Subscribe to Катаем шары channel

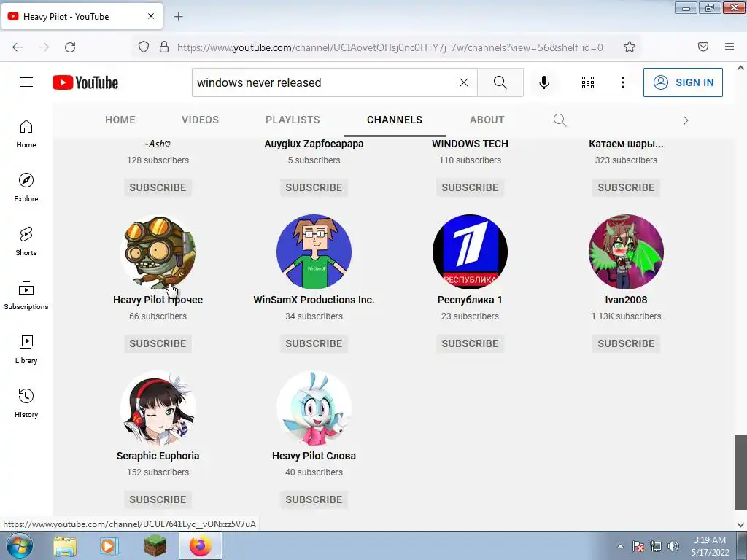point(626,187)
